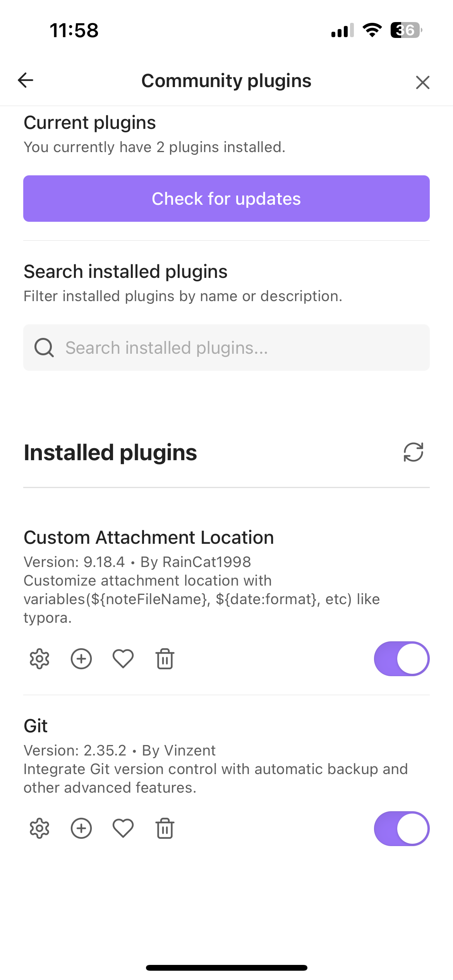Tap the plus-circle hotkeys icon for Git
The width and height of the screenshot is (453, 980).
[x=81, y=829]
